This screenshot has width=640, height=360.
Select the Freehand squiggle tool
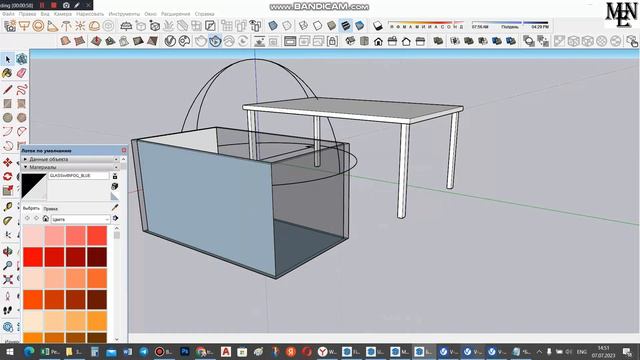click(x=21, y=89)
